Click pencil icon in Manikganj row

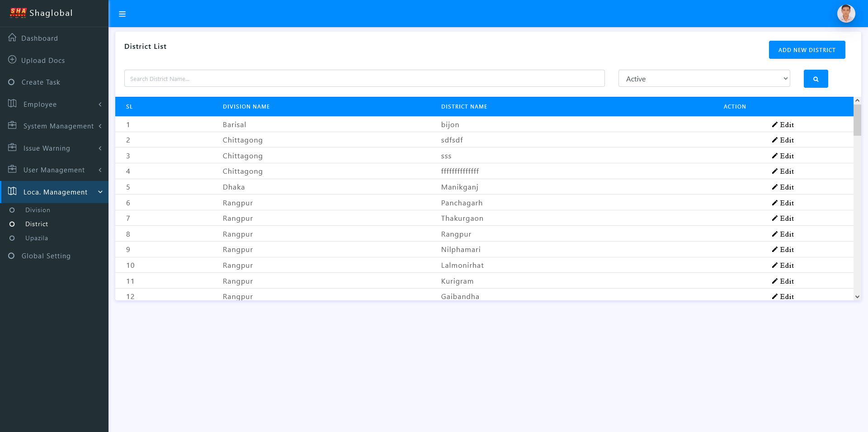(774, 187)
